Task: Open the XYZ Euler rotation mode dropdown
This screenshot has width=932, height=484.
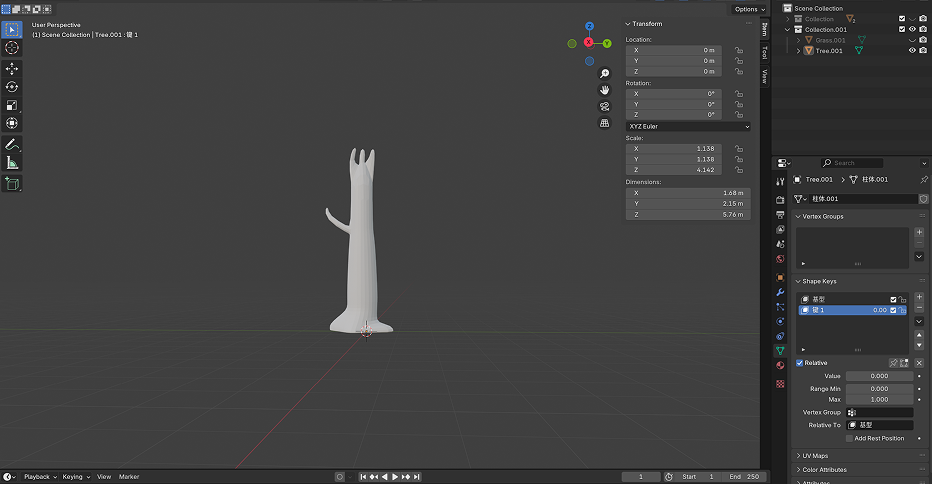Action: (x=688, y=127)
